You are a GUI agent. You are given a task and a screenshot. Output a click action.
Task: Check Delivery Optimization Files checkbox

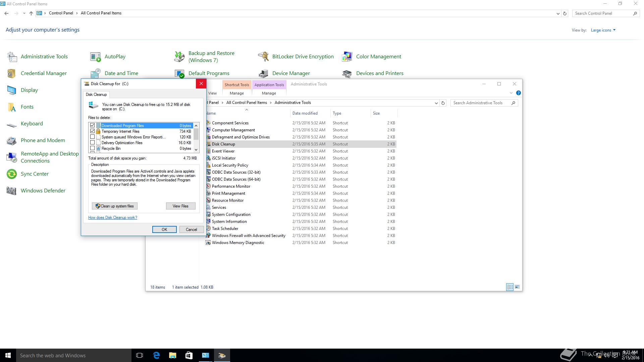pyautogui.click(x=93, y=142)
